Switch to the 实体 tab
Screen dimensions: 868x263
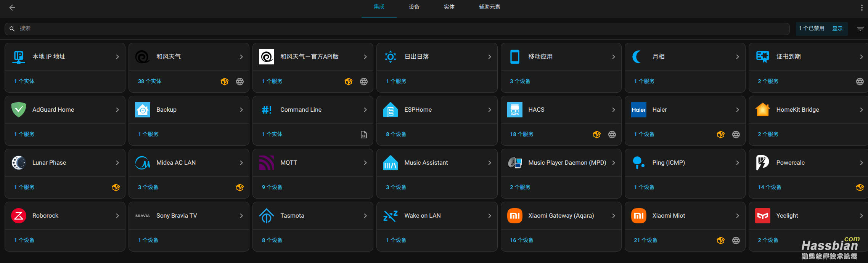pos(449,7)
